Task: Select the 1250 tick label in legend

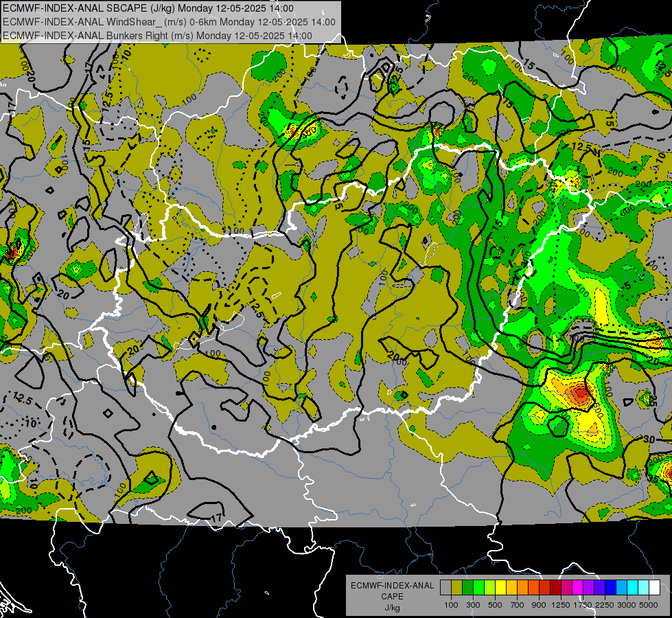Action: [x=561, y=605]
